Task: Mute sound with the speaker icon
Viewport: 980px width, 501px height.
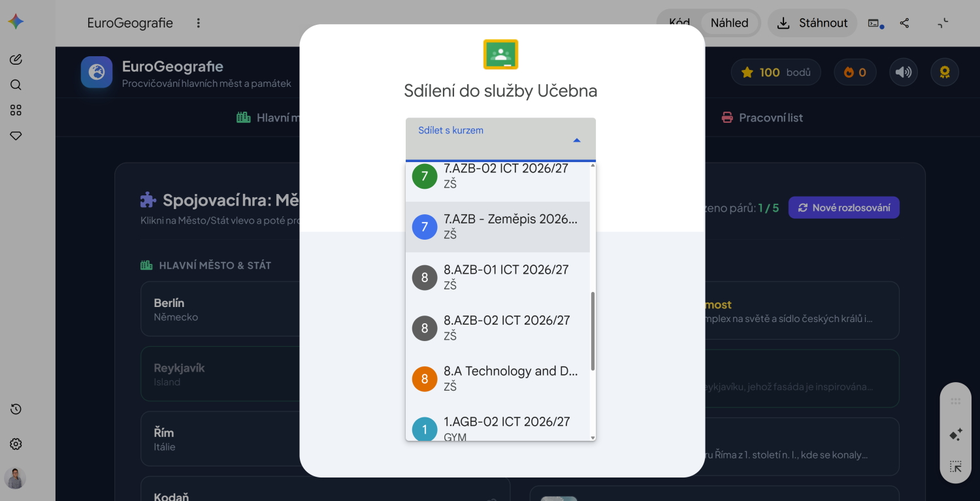Action: coord(904,73)
